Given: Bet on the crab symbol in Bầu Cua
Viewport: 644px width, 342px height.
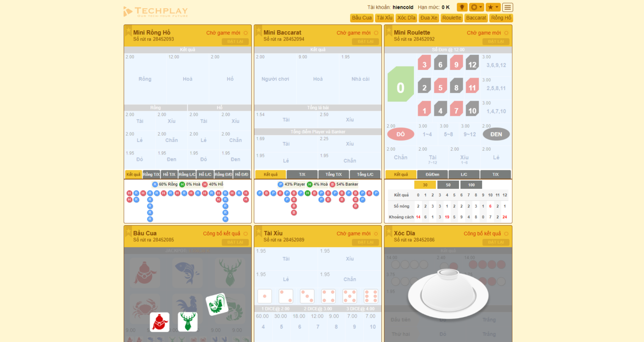Looking at the screenshot, I should [145, 309].
